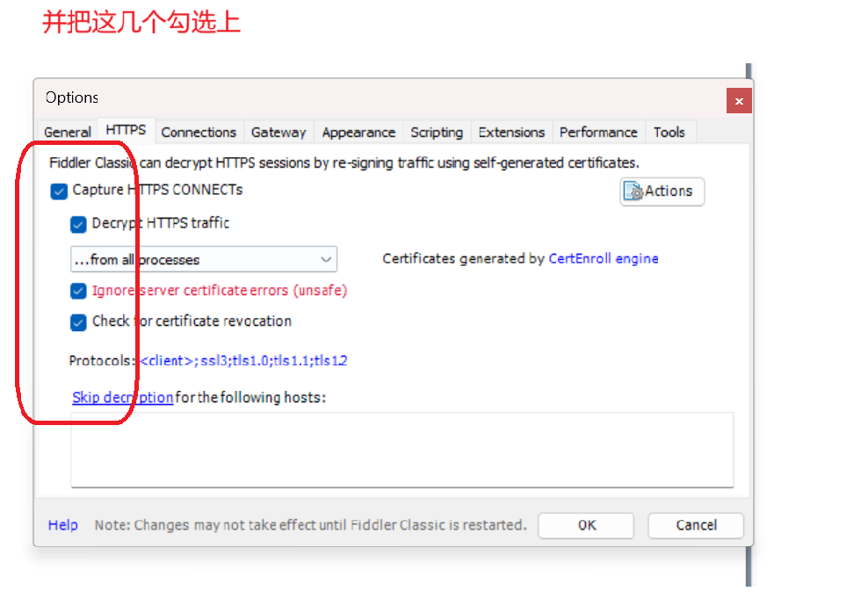Open the Help link

(63, 525)
